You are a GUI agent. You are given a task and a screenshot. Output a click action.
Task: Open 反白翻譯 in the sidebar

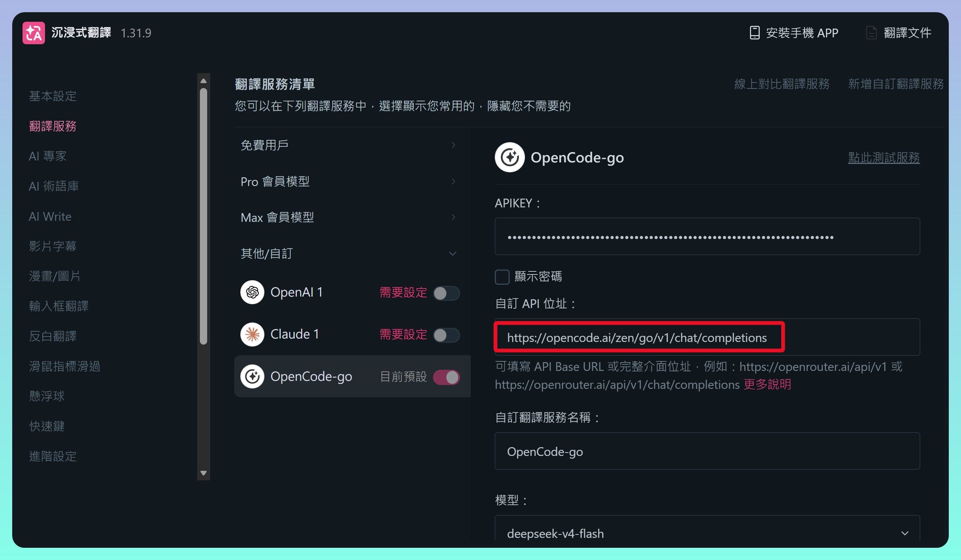pyautogui.click(x=53, y=336)
